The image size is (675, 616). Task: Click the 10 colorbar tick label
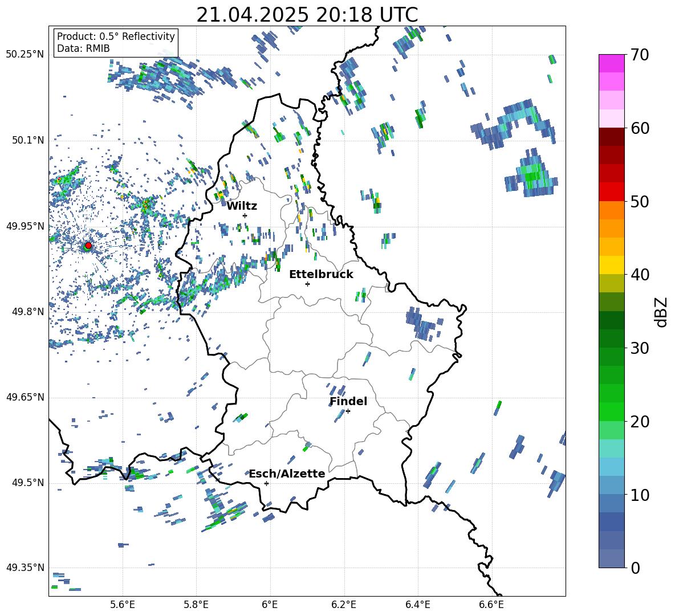pos(639,495)
